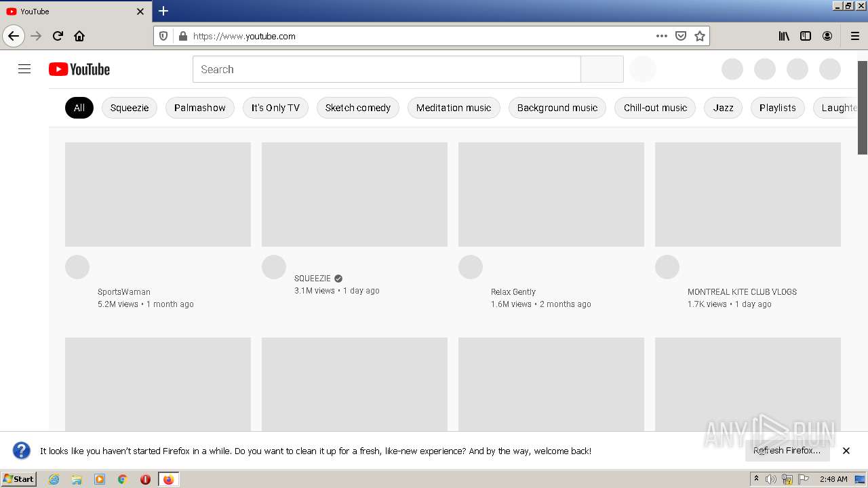Launch Opera from the taskbar
This screenshot has height=488, width=868.
pos(145,479)
